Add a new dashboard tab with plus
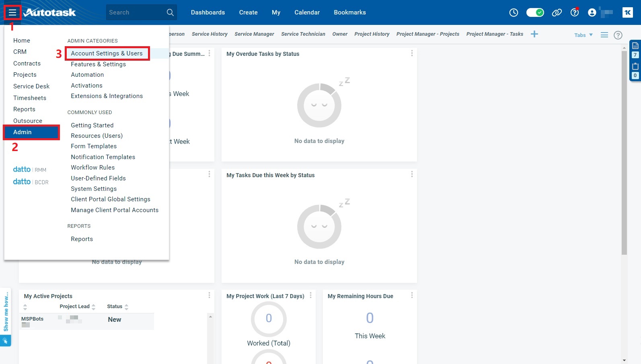This screenshot has width=641, height=364. [x=534, y=34]
